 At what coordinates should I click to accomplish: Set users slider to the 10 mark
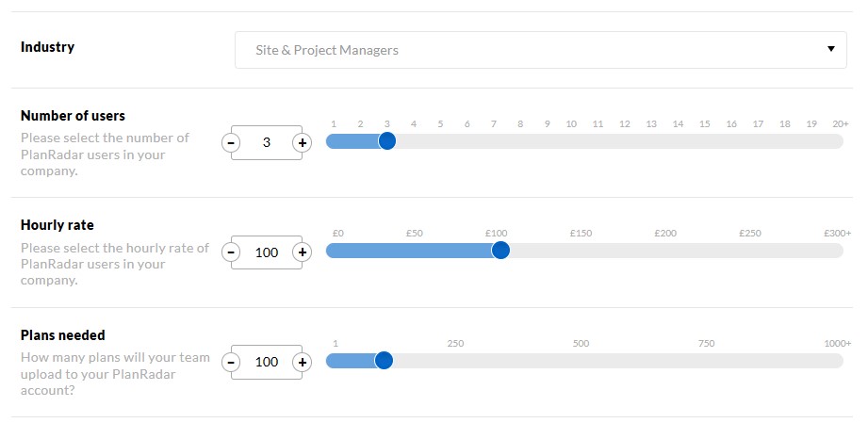(x=572, y=141)
